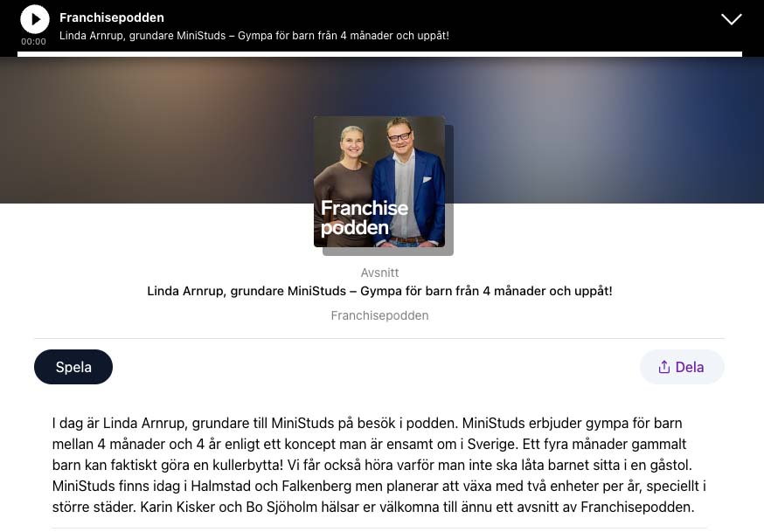
Task: Click the Spela button
Action: 73,367
